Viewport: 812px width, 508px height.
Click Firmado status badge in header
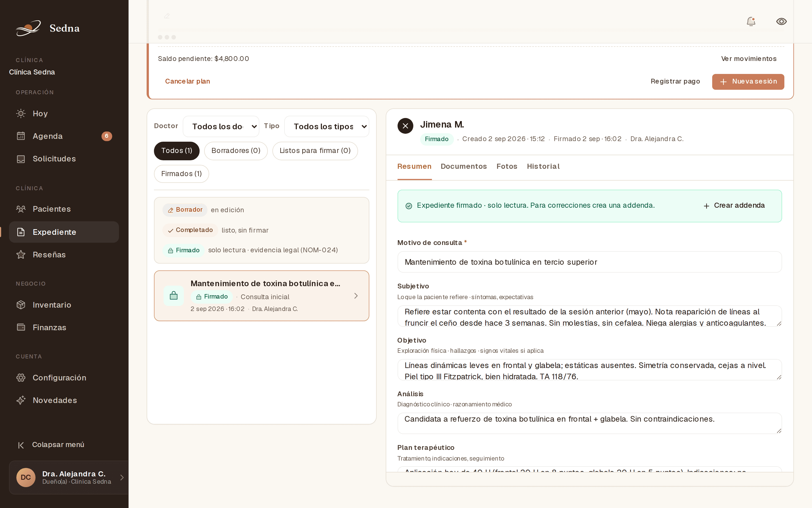click(x=436, y=139)
